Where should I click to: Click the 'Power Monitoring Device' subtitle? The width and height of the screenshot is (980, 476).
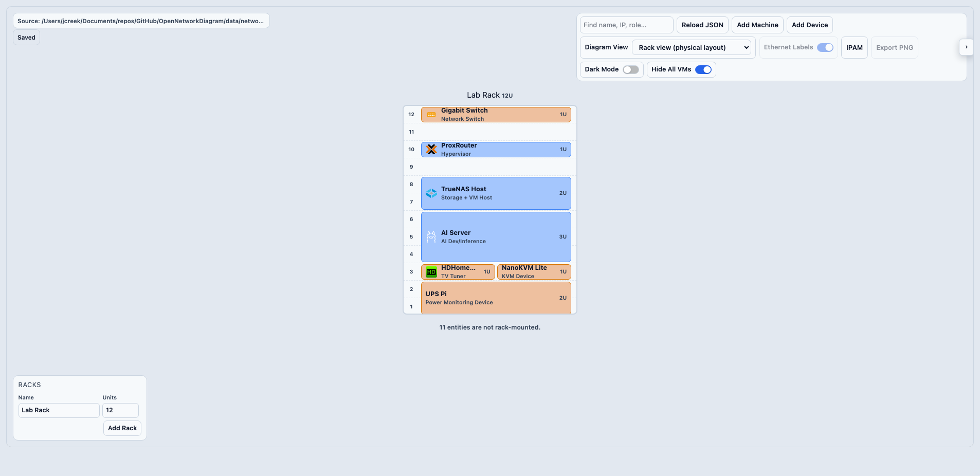pyautogui.click(x=459, y=303)
